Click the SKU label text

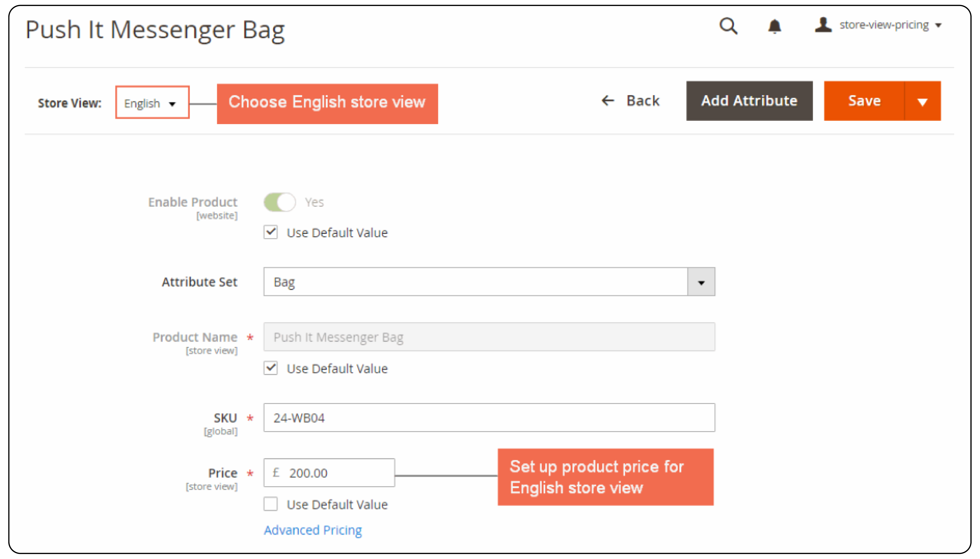coord(225,418)
